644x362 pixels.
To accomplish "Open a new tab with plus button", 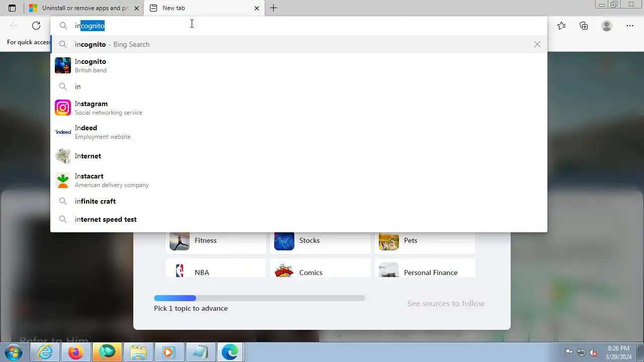I will (x=273, y=8).
